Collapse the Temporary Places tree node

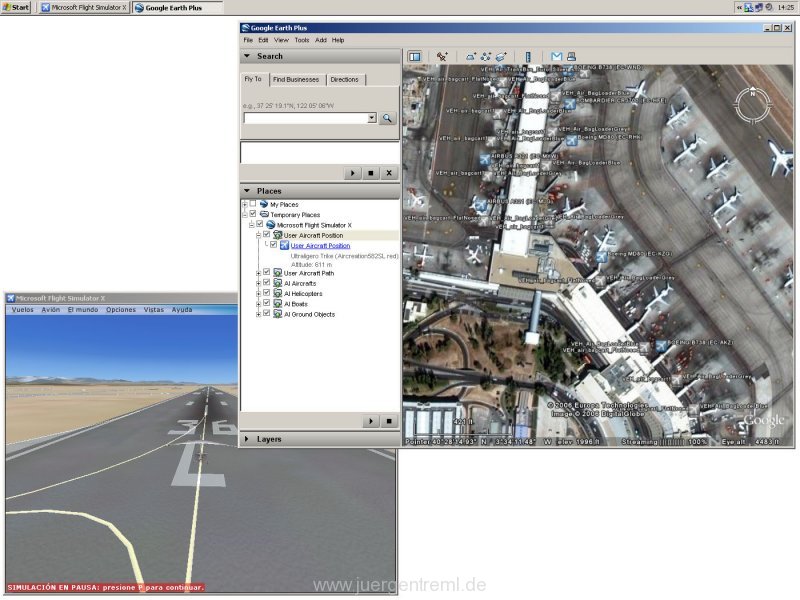coord(245,215)
